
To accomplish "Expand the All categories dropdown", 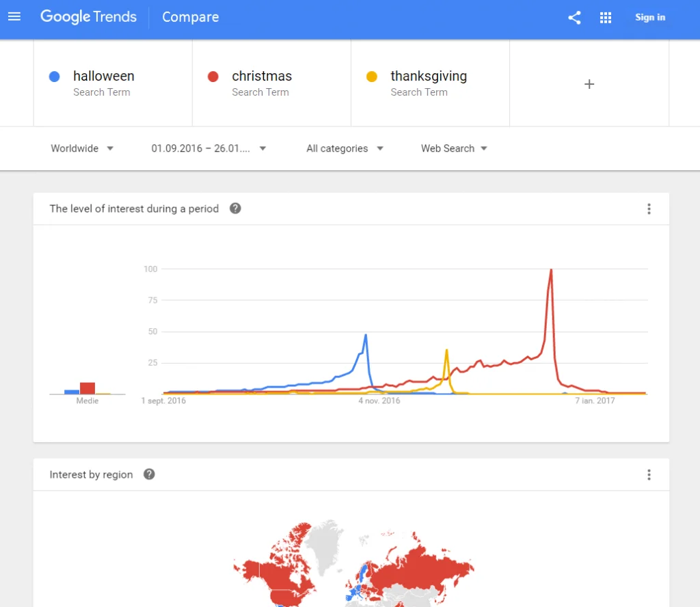I will coord(345,148).
